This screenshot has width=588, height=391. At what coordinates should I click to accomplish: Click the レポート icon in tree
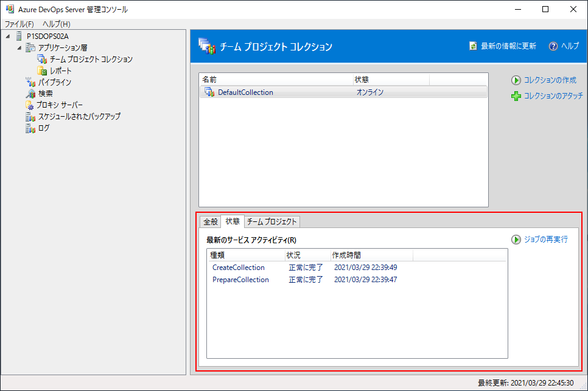42,71
